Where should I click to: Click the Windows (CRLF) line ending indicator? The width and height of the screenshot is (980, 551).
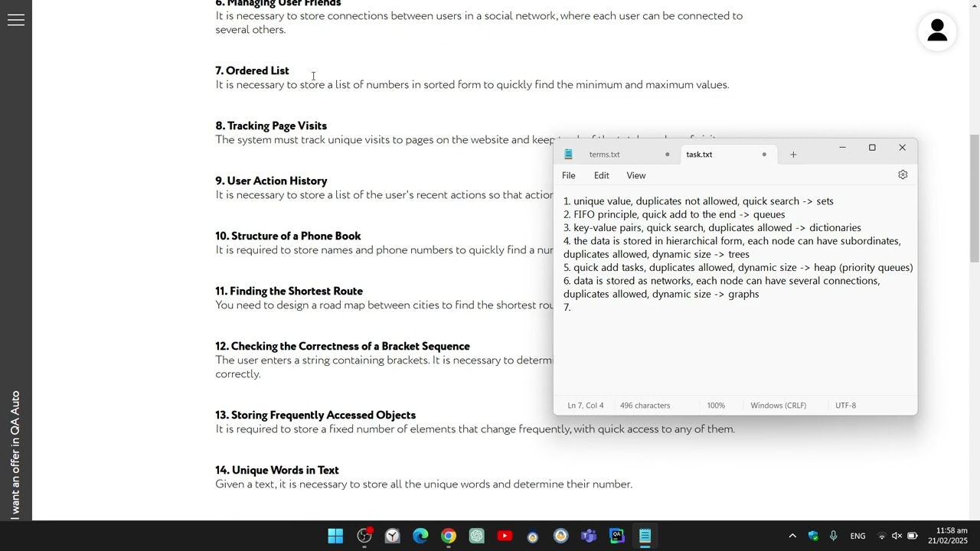pos(778,406)
